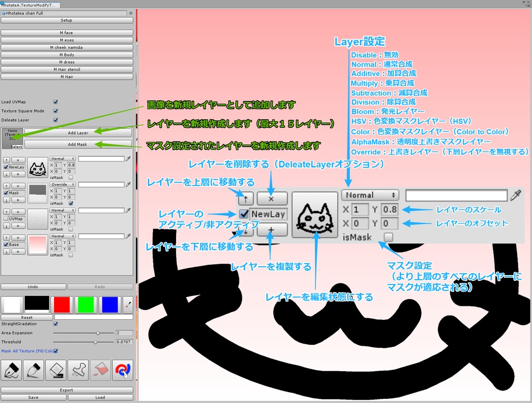
Task: Open the Normal blend mode dropdown
Action: pos(62,159)
